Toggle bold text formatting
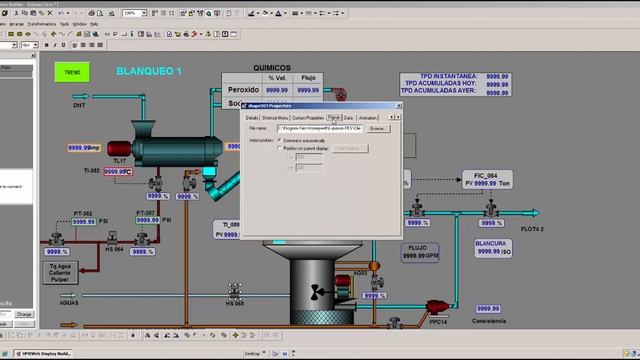Viewport: 640px width, 360px height. 46,45
